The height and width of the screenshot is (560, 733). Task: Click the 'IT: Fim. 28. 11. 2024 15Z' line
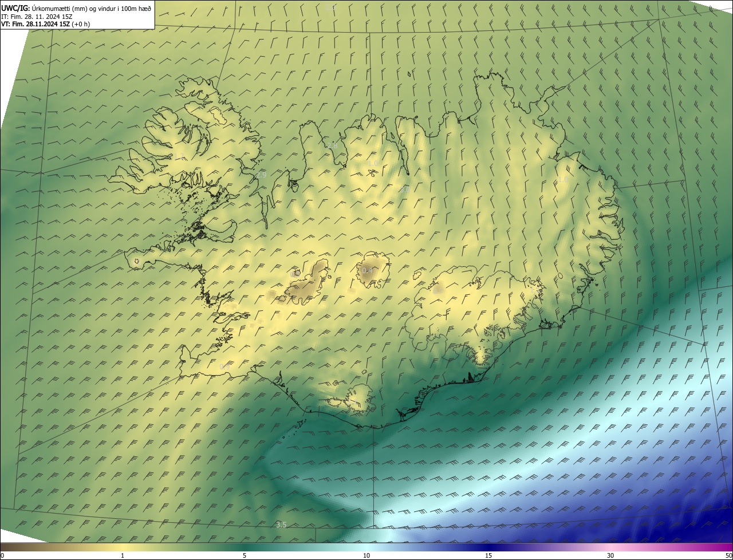(x=37, y=16)
